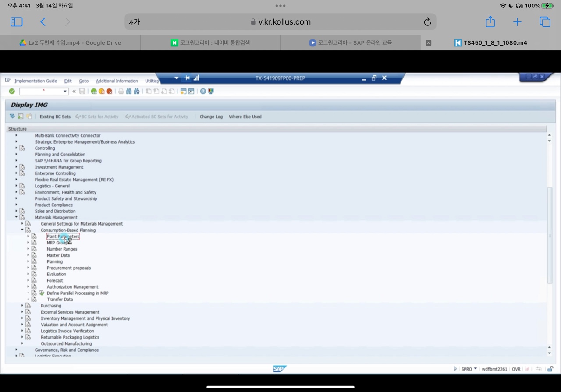
Task: Open the SPRO dropdown in status bar
Action: 475,369
